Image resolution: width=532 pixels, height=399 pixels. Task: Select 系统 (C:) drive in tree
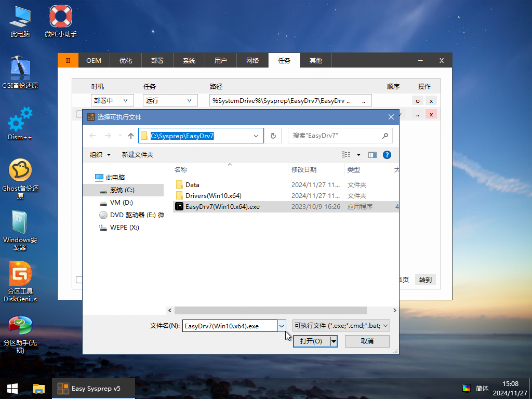pyautogui.click(x=122, y=190)
